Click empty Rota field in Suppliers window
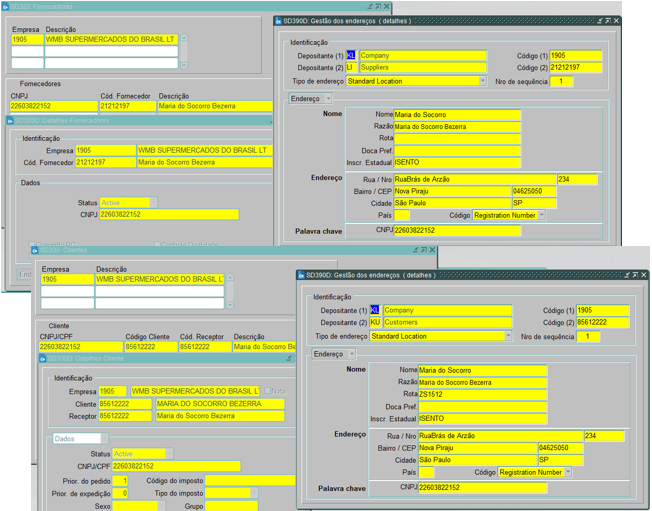This screenshot has width=652, height=511. coord(457,138)
